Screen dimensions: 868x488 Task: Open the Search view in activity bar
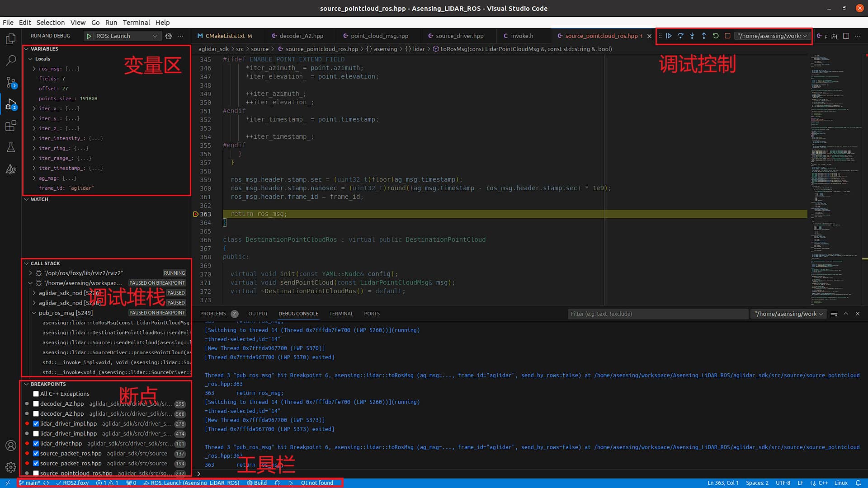coord(11,60)
